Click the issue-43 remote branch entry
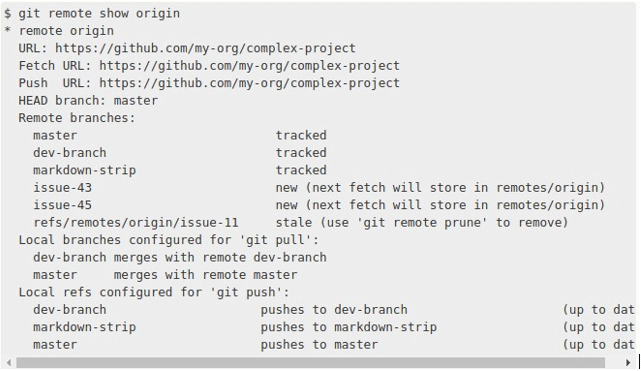Screen dimensions: 641x371 pos(62,188)
